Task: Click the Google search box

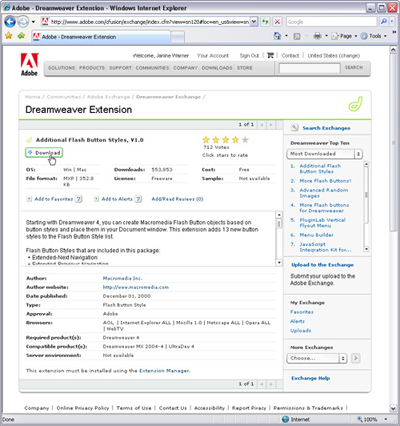Action: [331, 22]
